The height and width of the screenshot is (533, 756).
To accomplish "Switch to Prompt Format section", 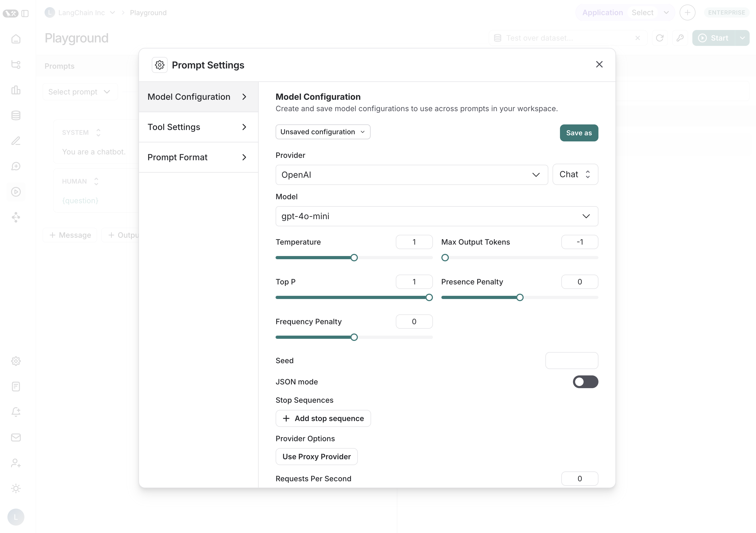I will tap(198, 157).
